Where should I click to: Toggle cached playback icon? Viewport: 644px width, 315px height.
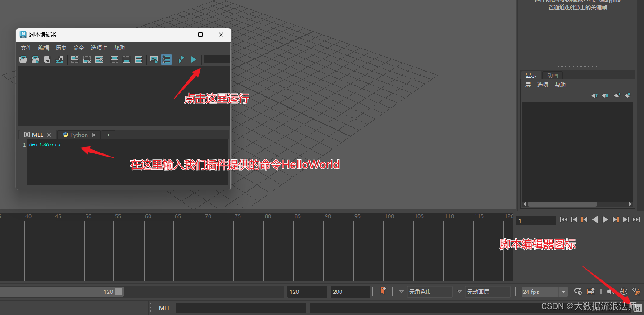pos(591,292)
